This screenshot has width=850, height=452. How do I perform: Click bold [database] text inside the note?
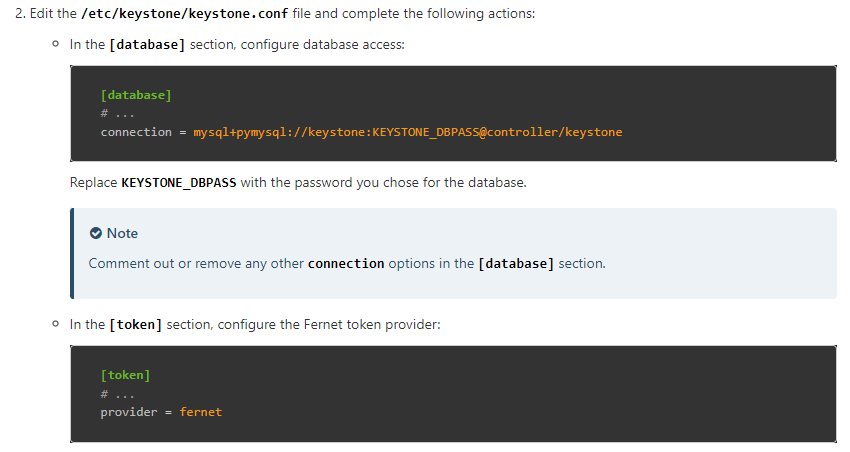[516, 264]
